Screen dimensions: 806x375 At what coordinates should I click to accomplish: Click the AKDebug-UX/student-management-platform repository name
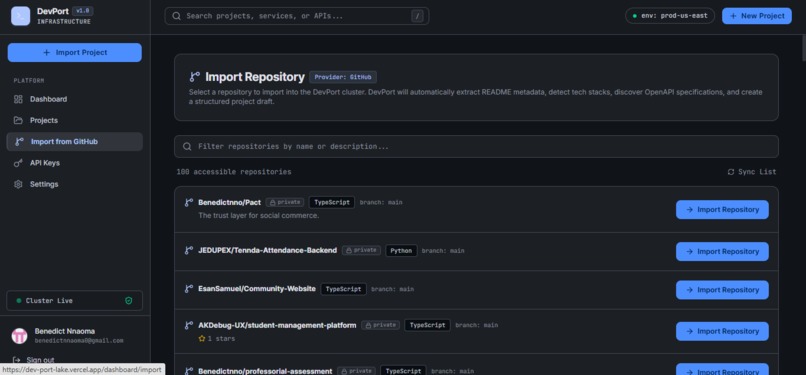tap(278, 325)
